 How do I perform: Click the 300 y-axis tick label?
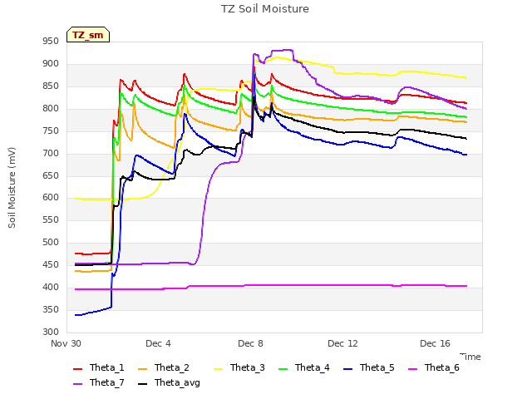tap(51, 332)
